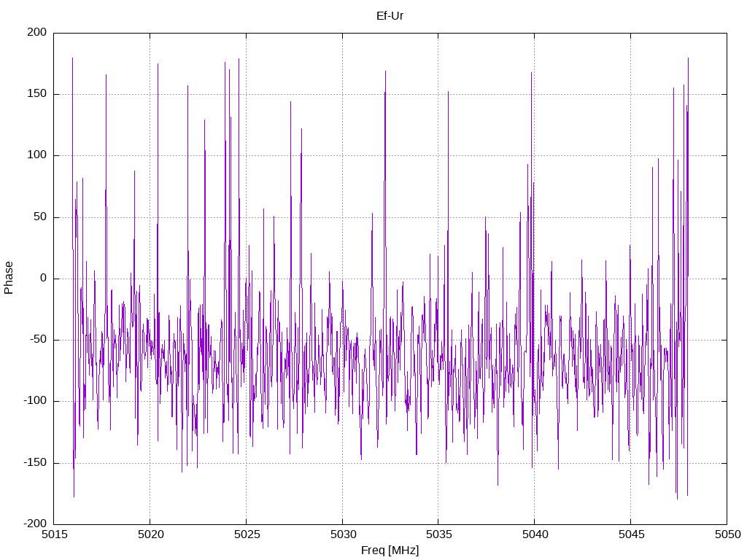Click the x-axis tick label 5035

[438, 534]
